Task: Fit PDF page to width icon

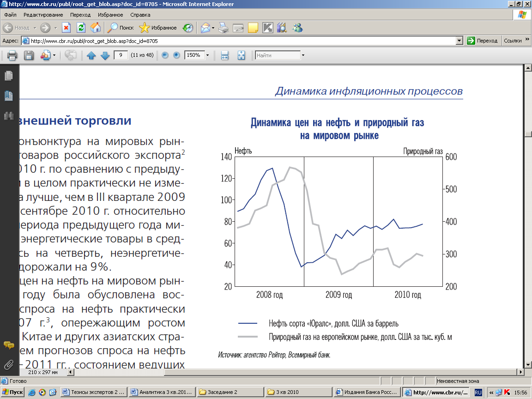Action: click(224, 55)
